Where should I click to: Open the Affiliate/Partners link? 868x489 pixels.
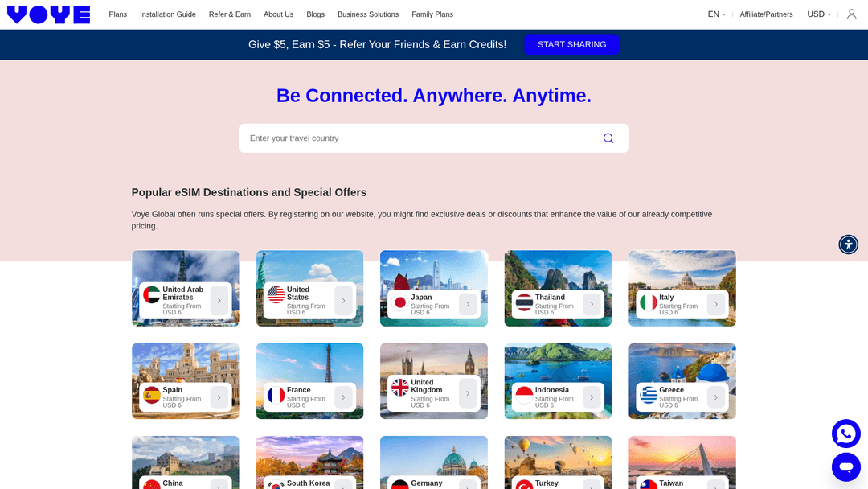click(x=766, y=14)
